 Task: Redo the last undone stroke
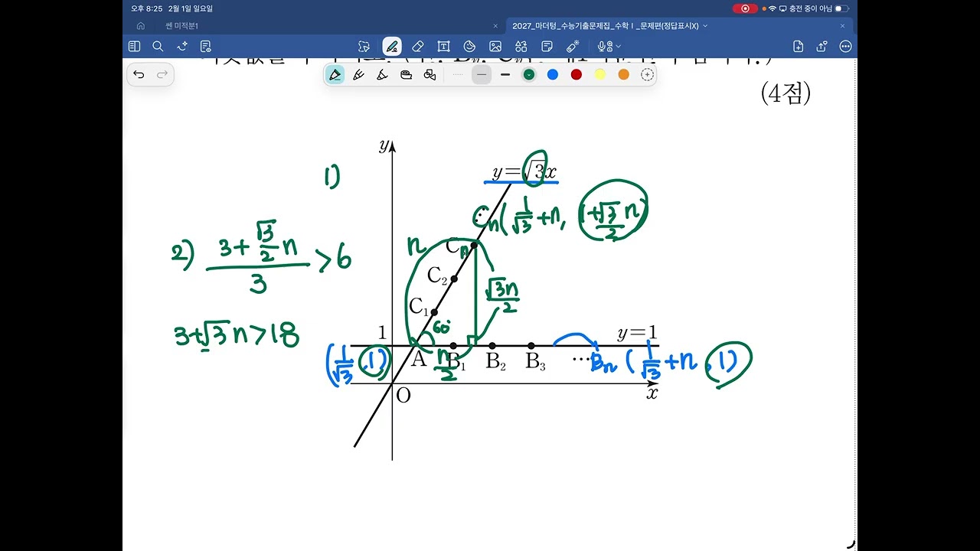coord(162,74)
